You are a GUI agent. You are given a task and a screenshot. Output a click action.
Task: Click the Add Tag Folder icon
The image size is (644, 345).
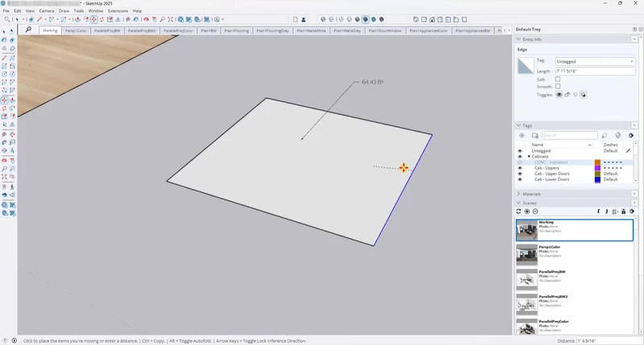[534, 135]
